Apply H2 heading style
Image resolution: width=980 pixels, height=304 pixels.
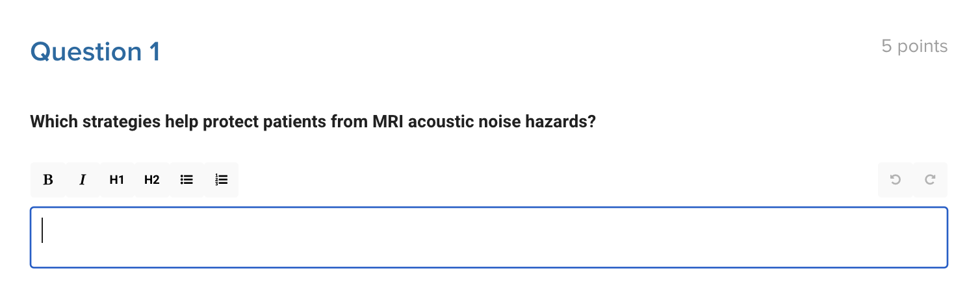click(151, 180)
